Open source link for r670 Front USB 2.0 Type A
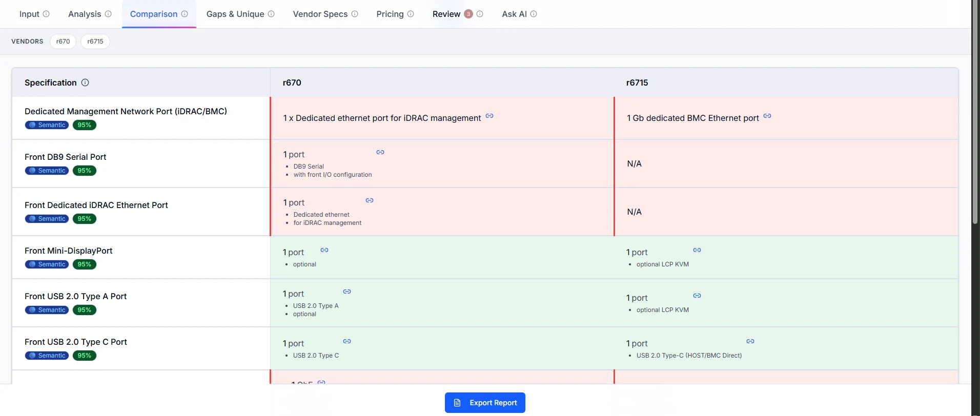980x416 pixels. (x=347, y=292)
